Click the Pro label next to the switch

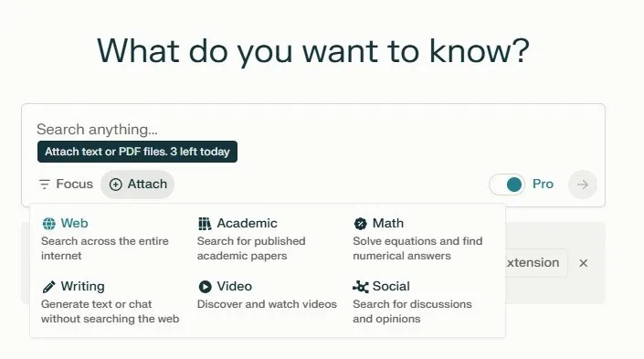pyautogui.click(x=543, y=184)
